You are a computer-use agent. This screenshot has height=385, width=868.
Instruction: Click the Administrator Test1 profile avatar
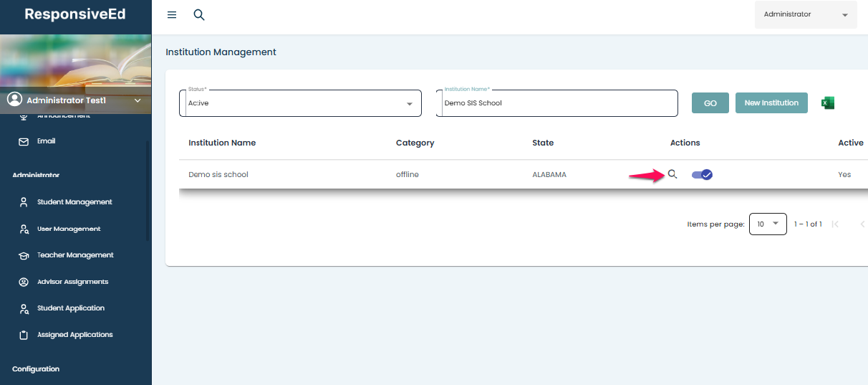point(14,100)
